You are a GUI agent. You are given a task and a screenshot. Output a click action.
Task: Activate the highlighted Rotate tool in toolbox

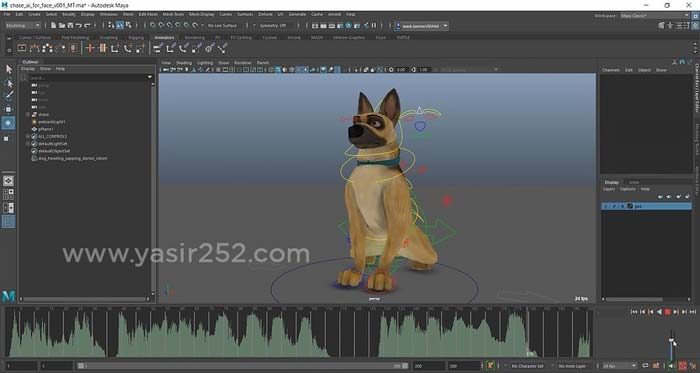[8, 123]
